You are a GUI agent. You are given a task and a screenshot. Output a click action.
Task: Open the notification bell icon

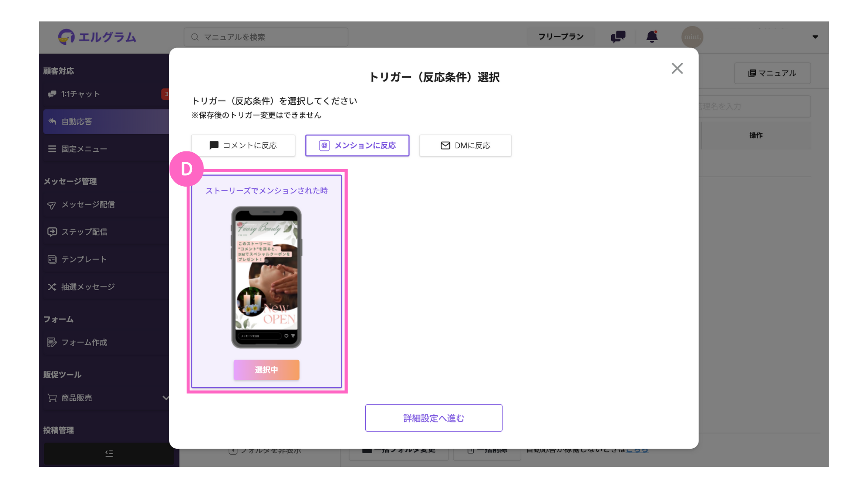652,37
